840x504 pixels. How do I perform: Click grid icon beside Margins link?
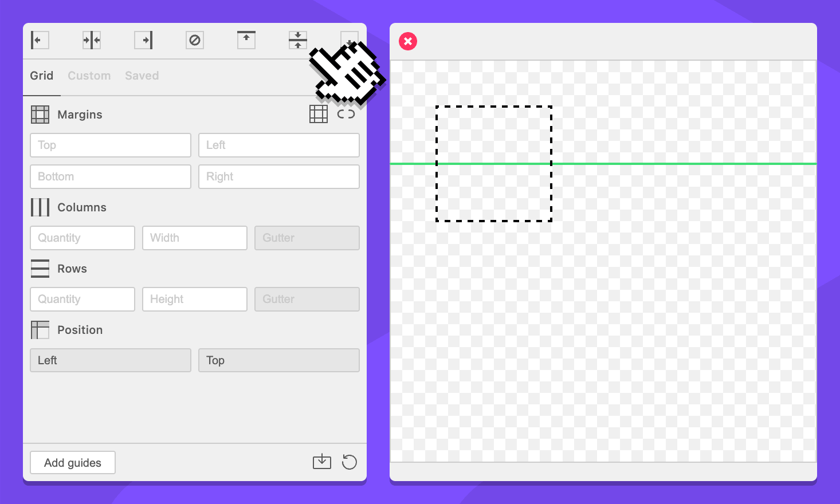tap(319, 114)
